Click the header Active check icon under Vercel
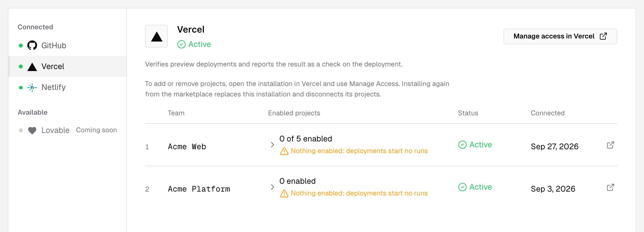The image size is (644, 232). (x=181, y=44)
